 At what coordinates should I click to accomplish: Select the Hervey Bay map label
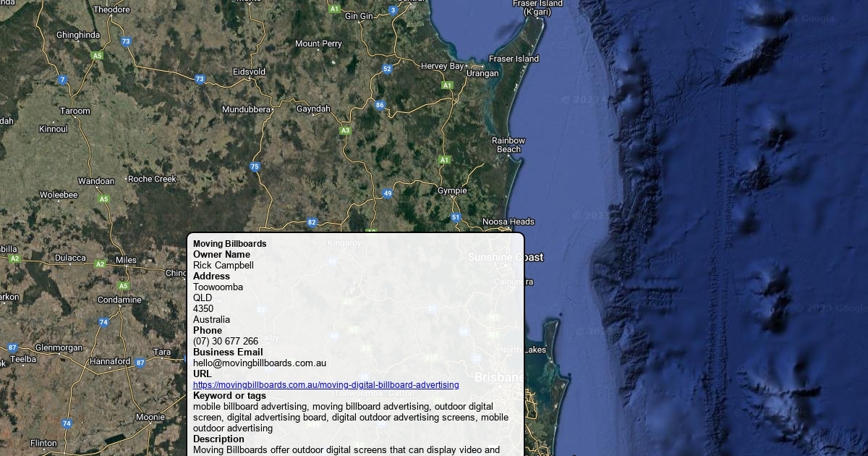pos(442,67)
